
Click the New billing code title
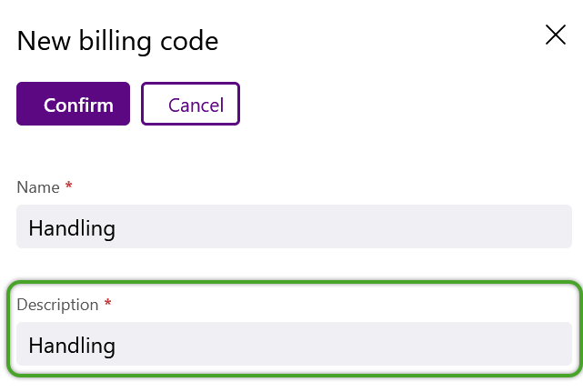117,41
